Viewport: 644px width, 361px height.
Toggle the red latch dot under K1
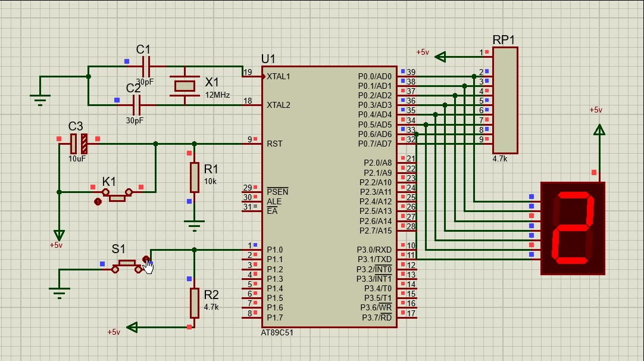pos(98,202)
